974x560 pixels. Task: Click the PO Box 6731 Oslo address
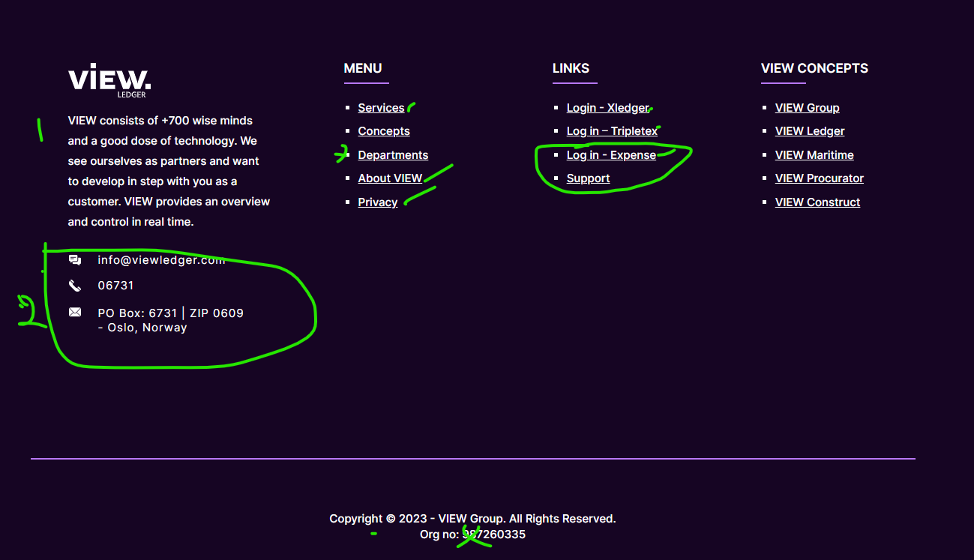click(170, 320)
